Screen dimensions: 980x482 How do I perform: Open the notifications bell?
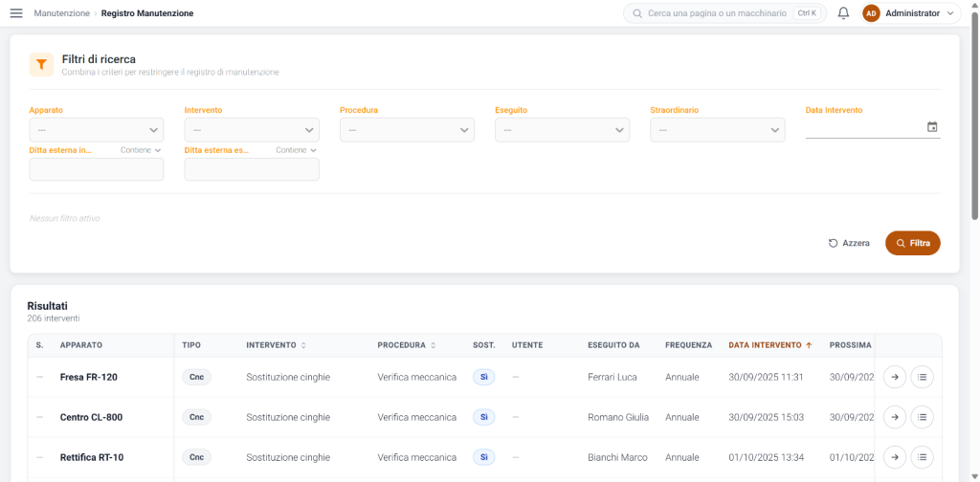pos(843,13)
